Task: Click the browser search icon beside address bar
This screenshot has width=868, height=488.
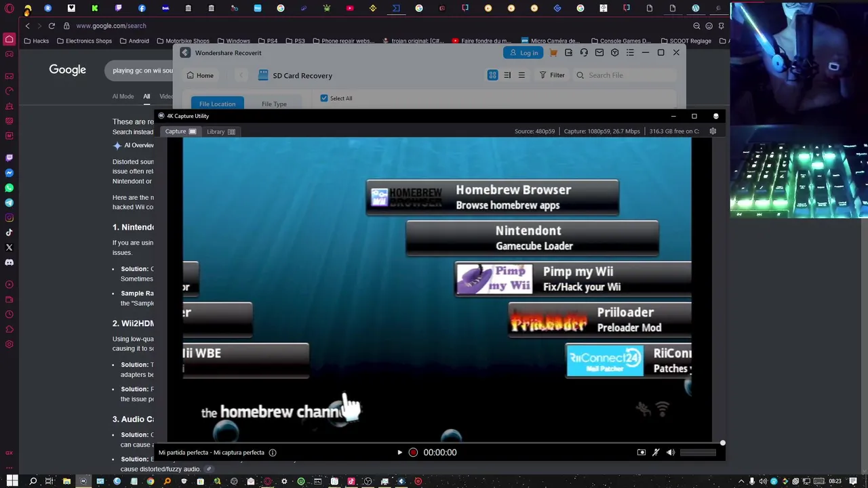Action: [696, 26]
